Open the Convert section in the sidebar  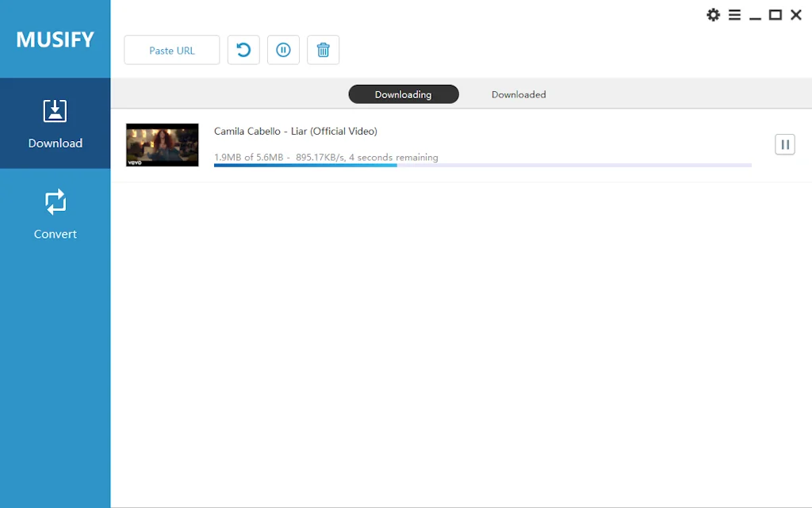pyautogui.click(x=55, y=214)
